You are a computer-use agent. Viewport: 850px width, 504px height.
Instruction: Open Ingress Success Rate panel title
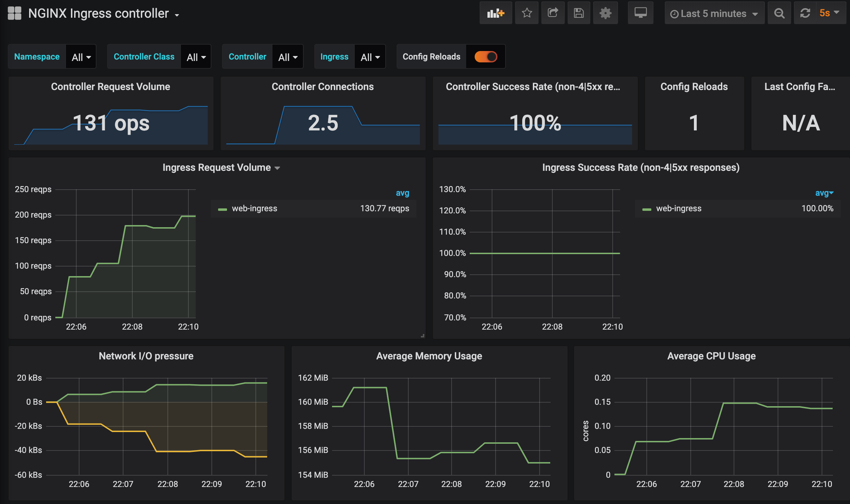coord(641,167)
